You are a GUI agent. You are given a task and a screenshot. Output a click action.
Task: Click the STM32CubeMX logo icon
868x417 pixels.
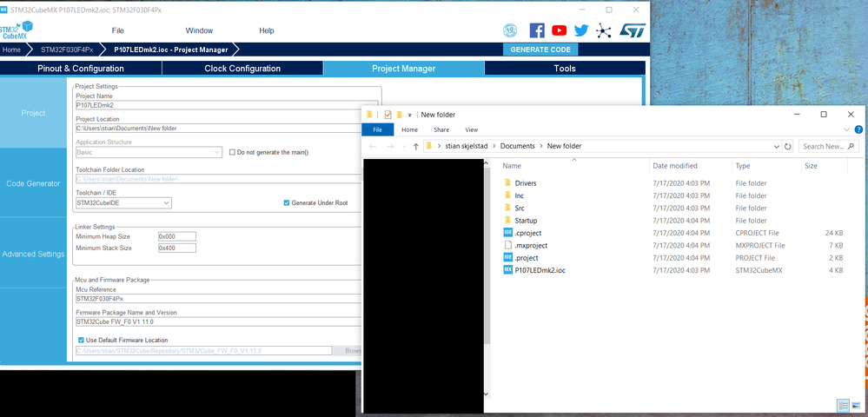tap(16, 30)
